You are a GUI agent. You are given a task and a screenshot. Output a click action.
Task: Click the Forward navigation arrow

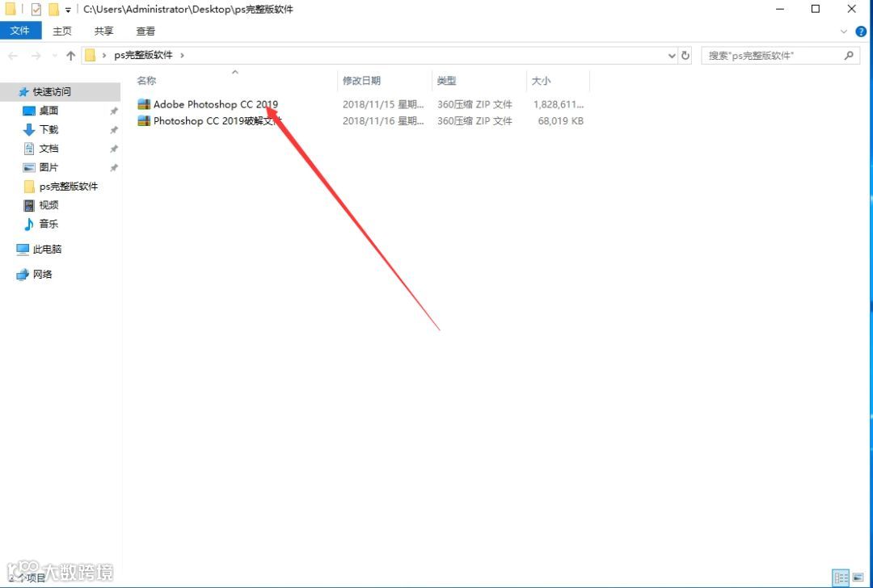pos(36,56)
